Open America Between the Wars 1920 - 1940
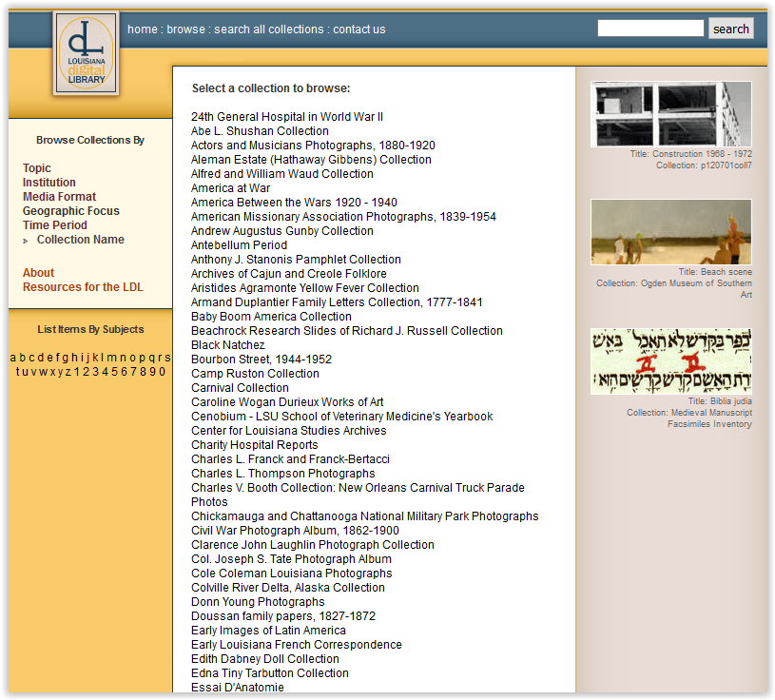This screenshot has width=775, height=700. 294,203
